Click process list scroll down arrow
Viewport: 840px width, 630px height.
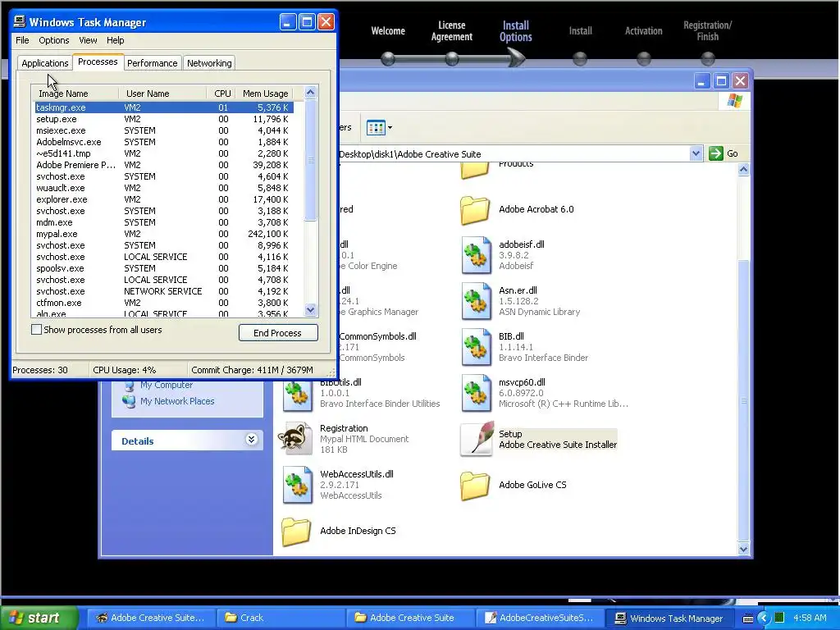click(310, 309)
